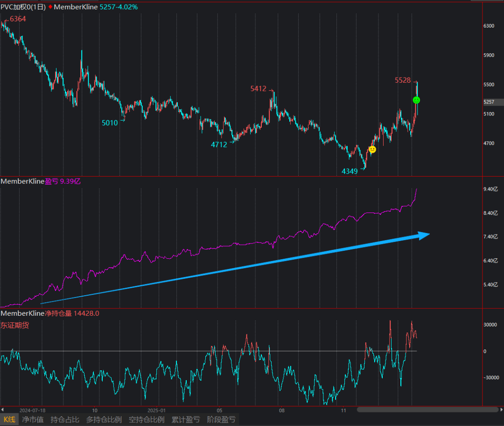This screenshot has width=504, height=426.
Task: Click the 9.40亿 axis value
Action: [490, 189]
